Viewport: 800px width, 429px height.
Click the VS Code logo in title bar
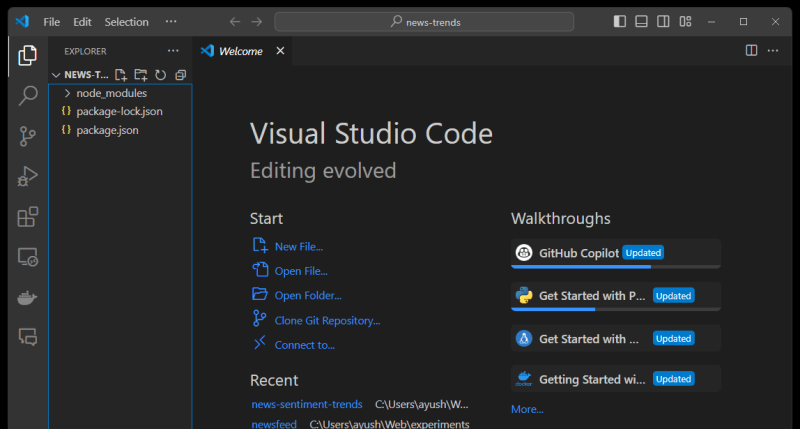(22, 21)
